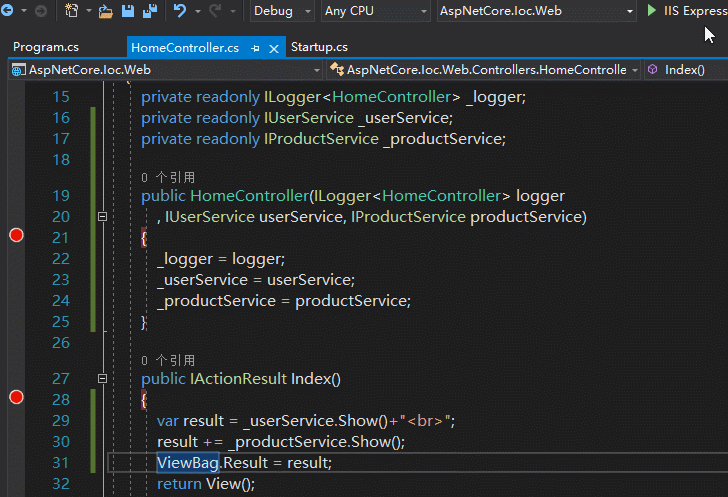Click the Open File folder icon
This screenshot has width=728, height=497.
[106, 11]
